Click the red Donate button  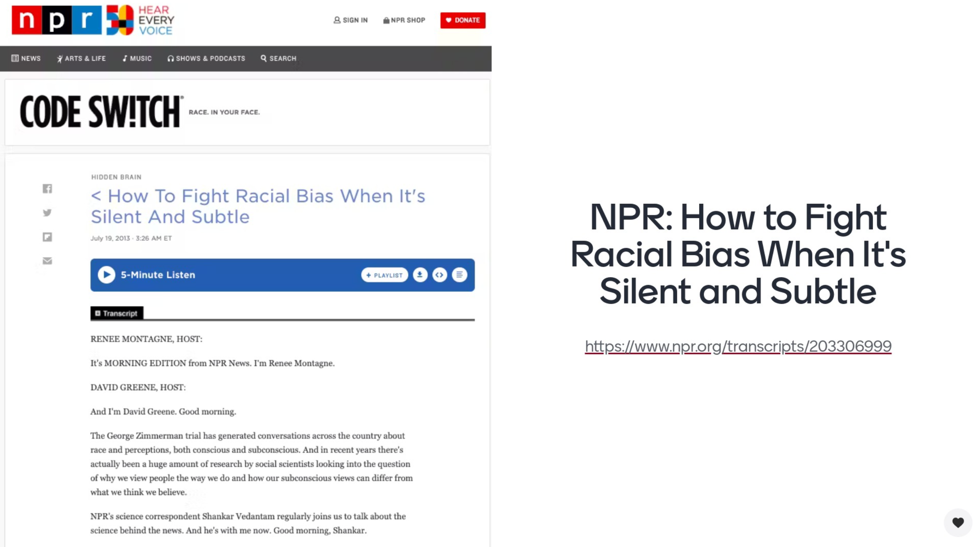pyautogui.click(x=463, y=20)
